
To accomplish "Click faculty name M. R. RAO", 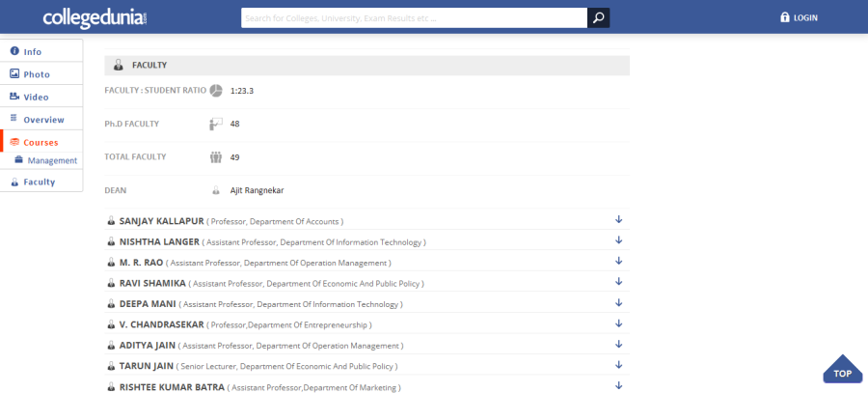I will [141, 263].
